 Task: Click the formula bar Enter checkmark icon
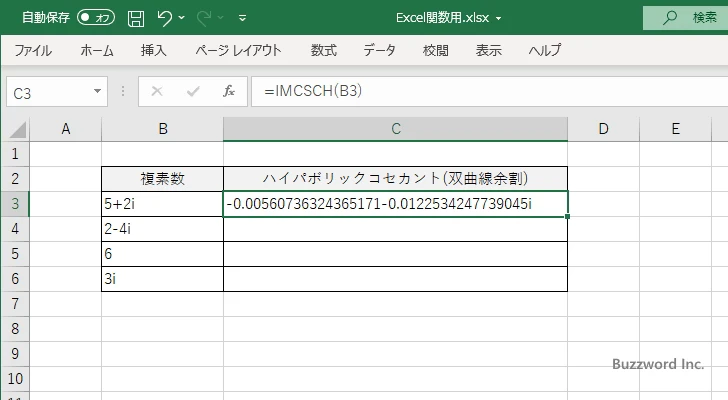pos(193,91)
